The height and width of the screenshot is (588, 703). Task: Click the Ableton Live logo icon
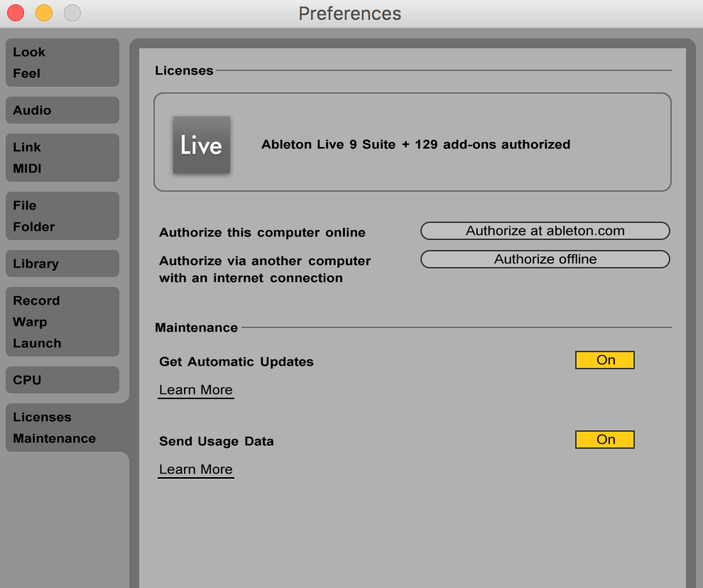202,145
